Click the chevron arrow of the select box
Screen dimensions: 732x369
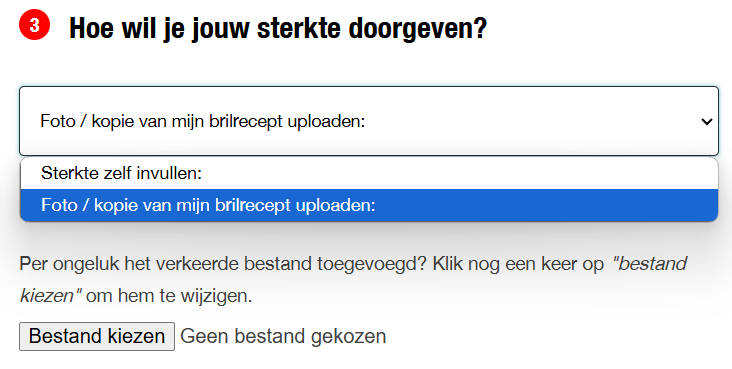click(706, 121)
